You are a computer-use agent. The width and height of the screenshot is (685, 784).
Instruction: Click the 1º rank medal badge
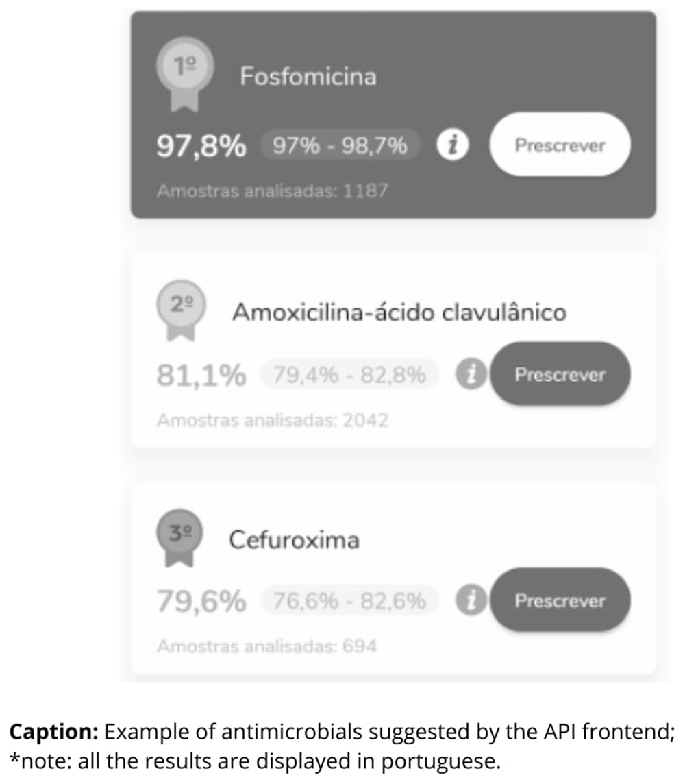[x=185, y=74]
